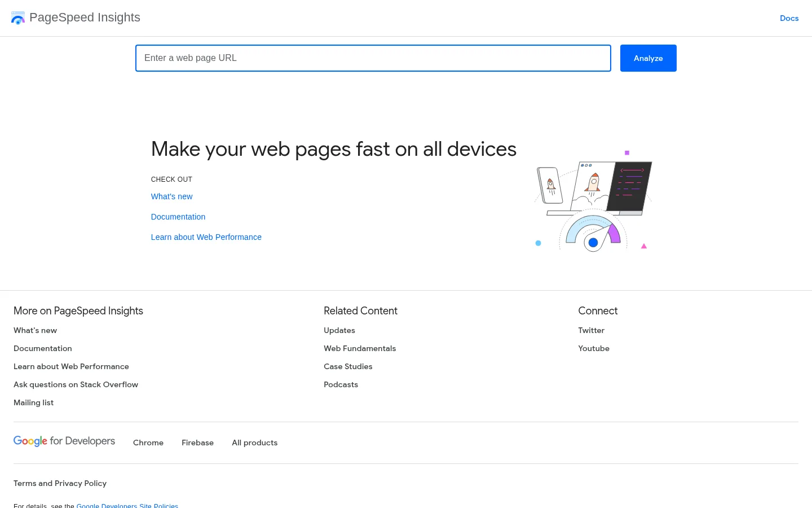This screenshot has height=508, width=812.
Task: Click the 'CHECK OUT' label text
Action: pyautogui.click(x=171, y=179)
